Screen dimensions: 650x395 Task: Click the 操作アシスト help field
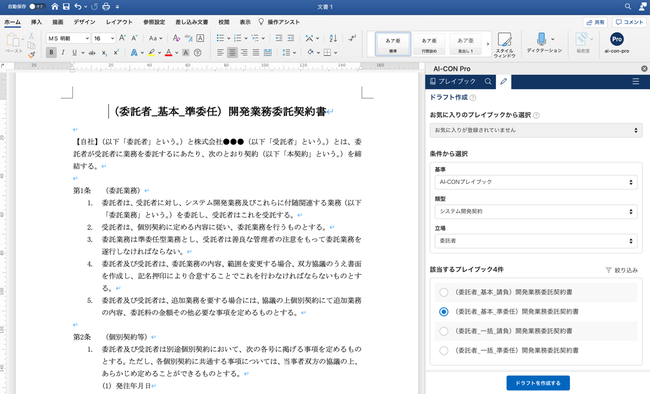click(x=279, y=22)
